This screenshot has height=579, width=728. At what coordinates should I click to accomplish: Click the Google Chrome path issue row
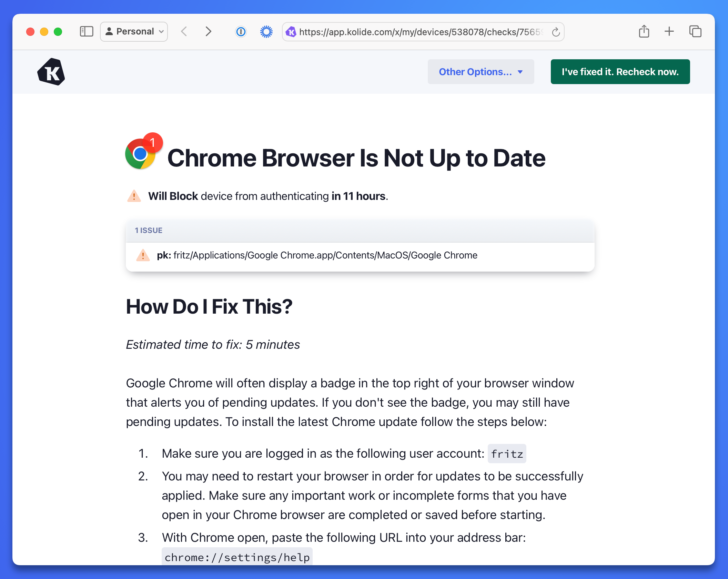pos(360,255)
